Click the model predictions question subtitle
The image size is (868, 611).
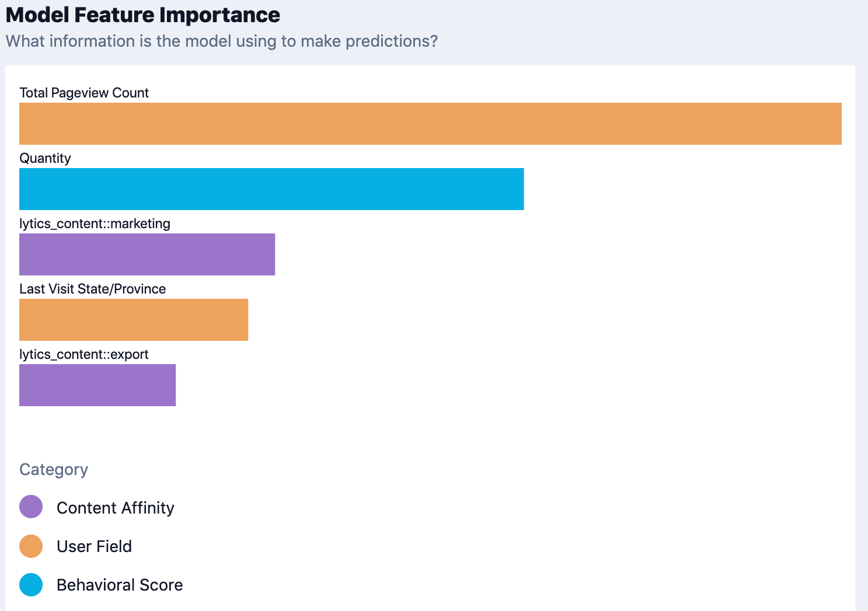point(222,41)
